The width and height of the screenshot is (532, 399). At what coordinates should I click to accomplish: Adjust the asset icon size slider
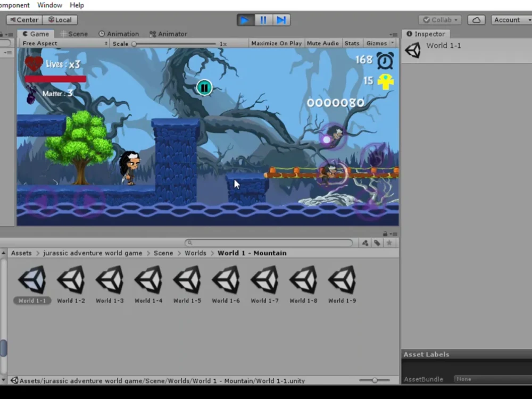point(375,380)
